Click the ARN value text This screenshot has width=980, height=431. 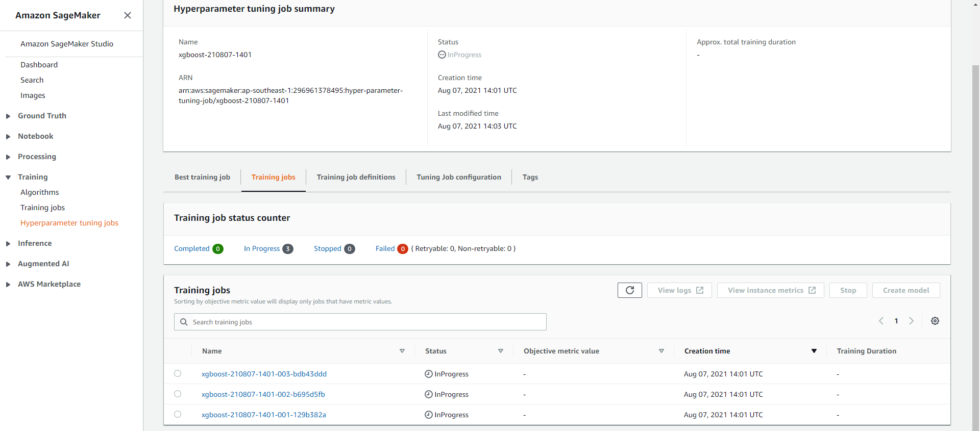click(290, 95)
